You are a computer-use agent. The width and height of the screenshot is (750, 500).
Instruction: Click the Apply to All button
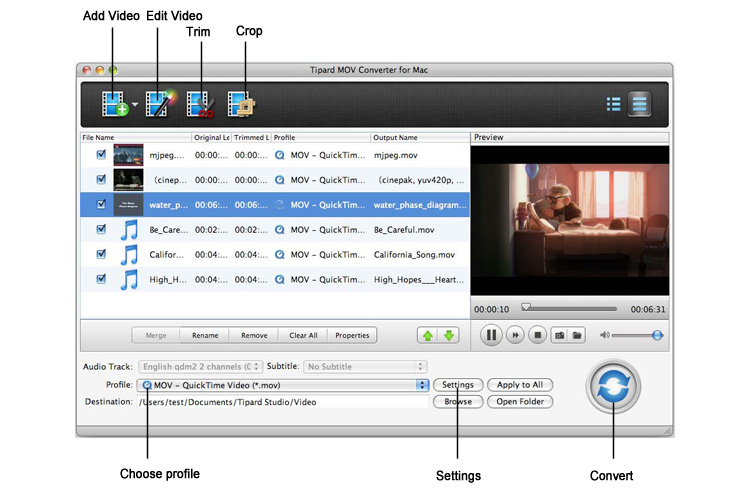[519, 385]
